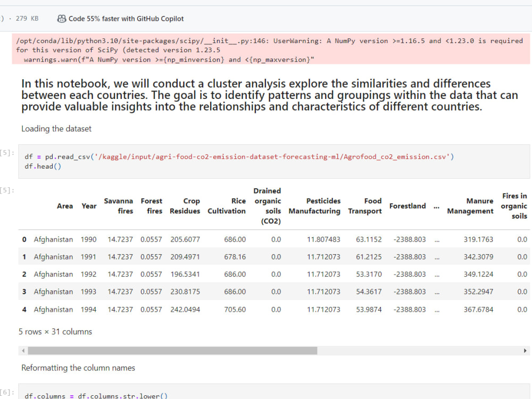Screen dimensions: 532x399
Task: Click crop residues value '205.6077'
Action: (x=185, y=239)
